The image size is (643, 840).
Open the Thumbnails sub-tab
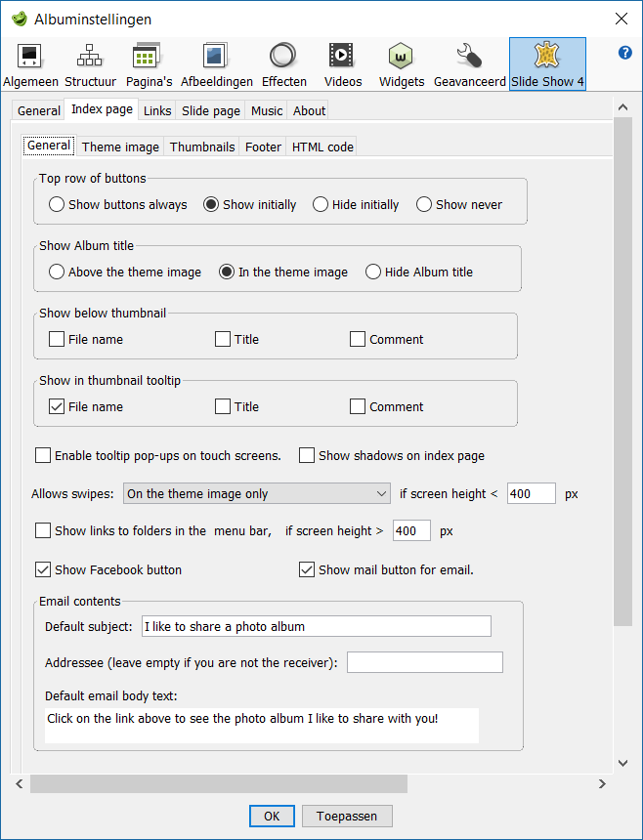(x=202, y=147)
